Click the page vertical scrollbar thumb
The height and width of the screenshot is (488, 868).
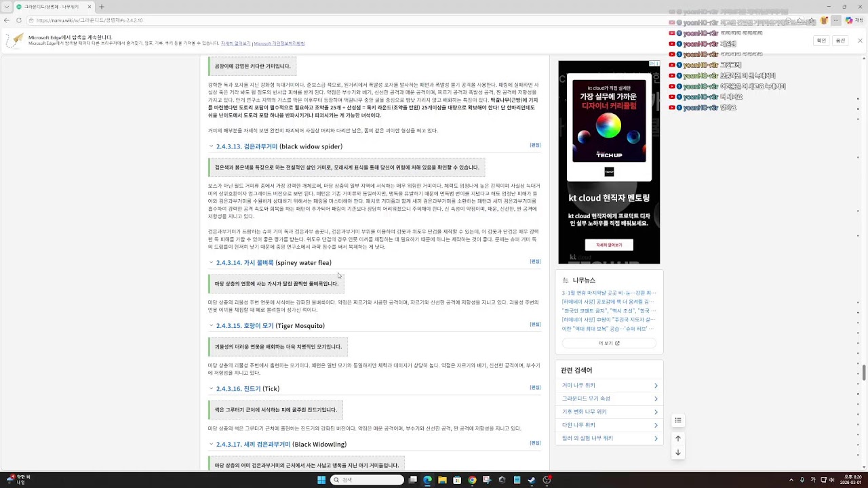point(865,373)
